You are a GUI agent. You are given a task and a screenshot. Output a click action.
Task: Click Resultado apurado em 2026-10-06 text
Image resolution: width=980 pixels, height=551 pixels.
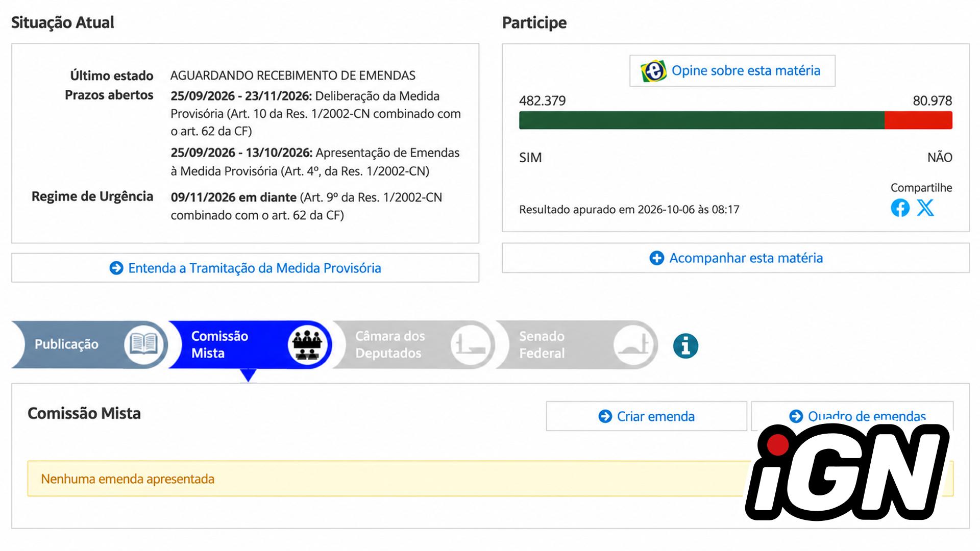(x=629, y=209)
